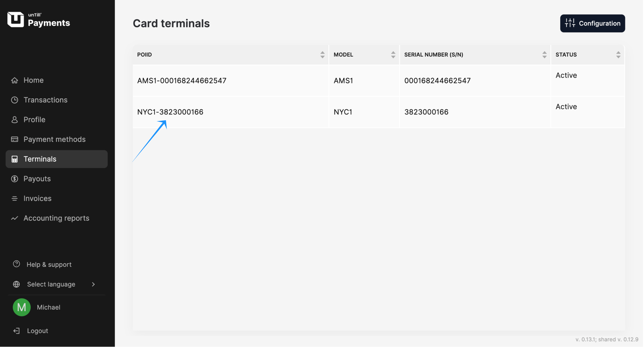Click the Help & support question icon

point(17,264)
